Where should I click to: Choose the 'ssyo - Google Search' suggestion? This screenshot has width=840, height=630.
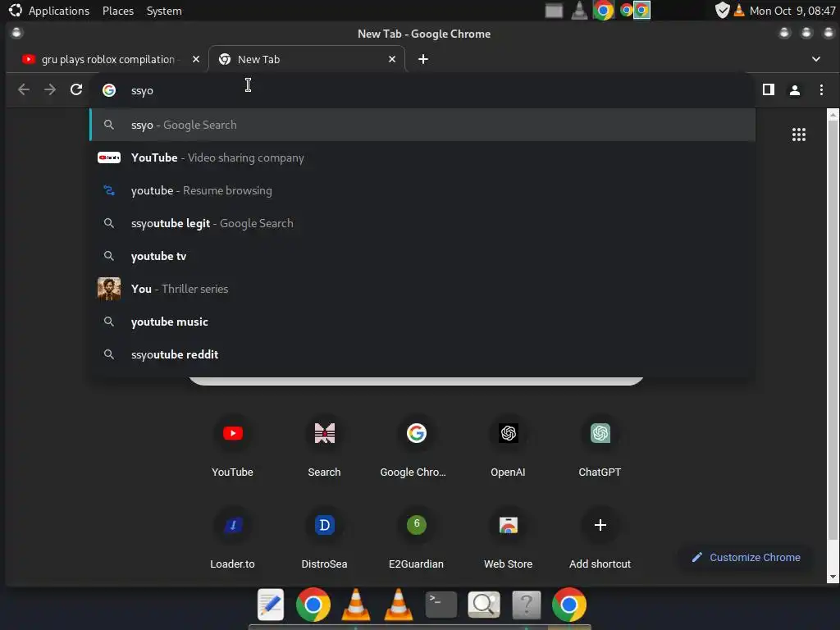[x=422, y=125]
